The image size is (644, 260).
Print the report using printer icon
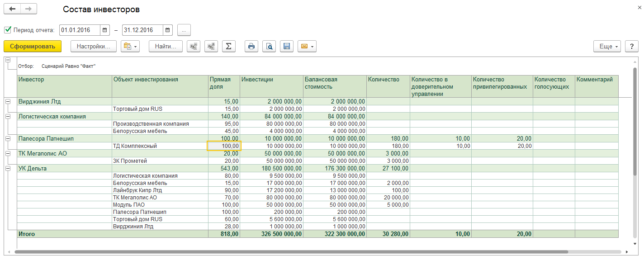pyautogui.click(x=251, y=46)
